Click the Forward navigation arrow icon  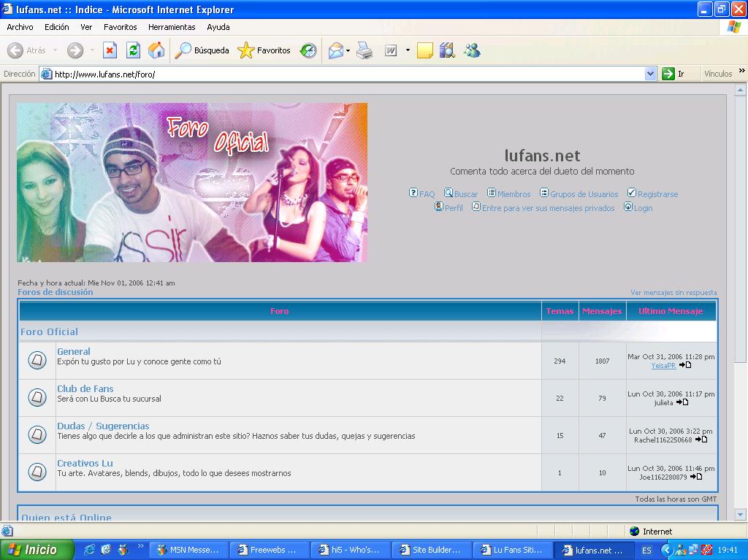(75, 50)
